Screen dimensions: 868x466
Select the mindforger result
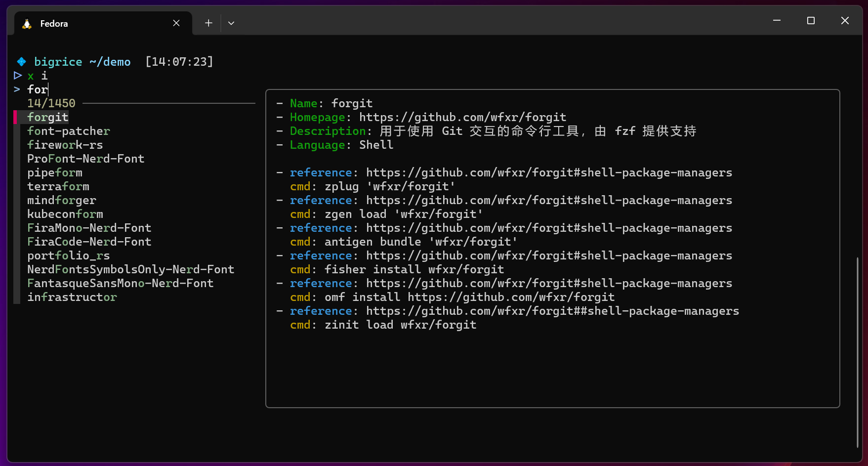tap(62, 200)
